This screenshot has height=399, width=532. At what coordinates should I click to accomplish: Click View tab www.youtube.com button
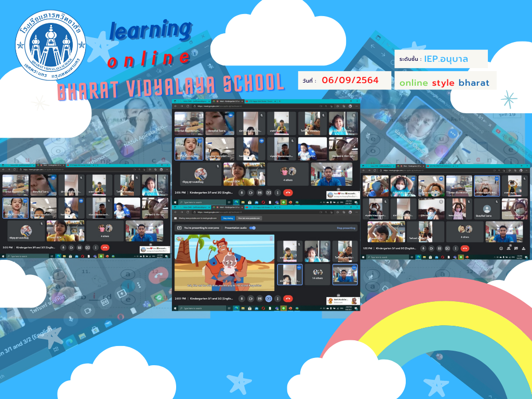(249, 218)
